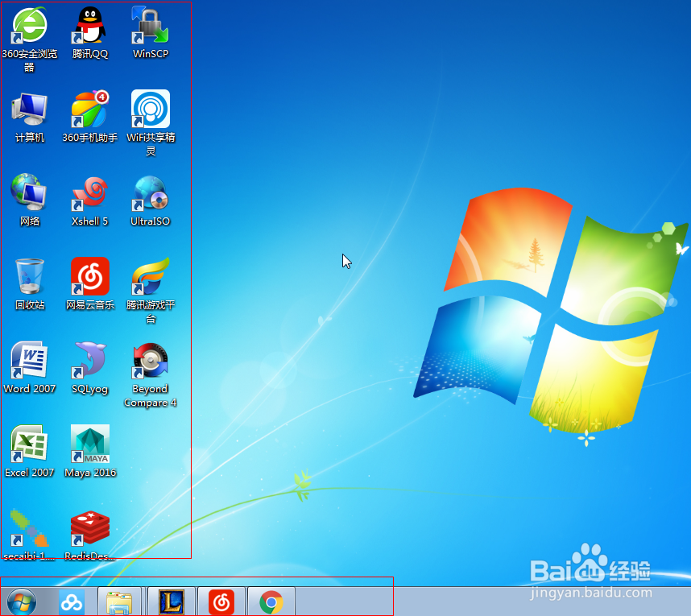Open the NetEase Music taskbar icon
Viewport: 691px width, 616px height.
point(221,602)
